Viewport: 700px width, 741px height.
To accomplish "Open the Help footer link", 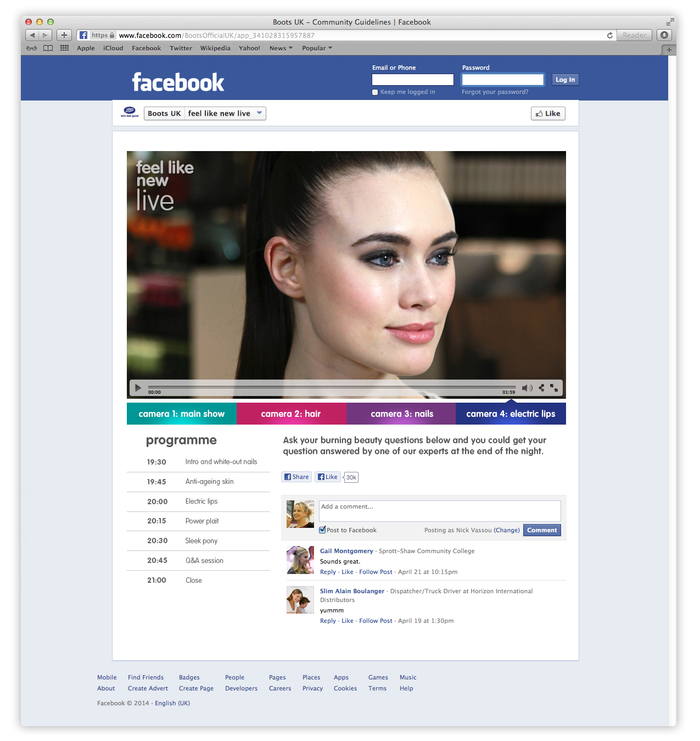I will 406,688.
